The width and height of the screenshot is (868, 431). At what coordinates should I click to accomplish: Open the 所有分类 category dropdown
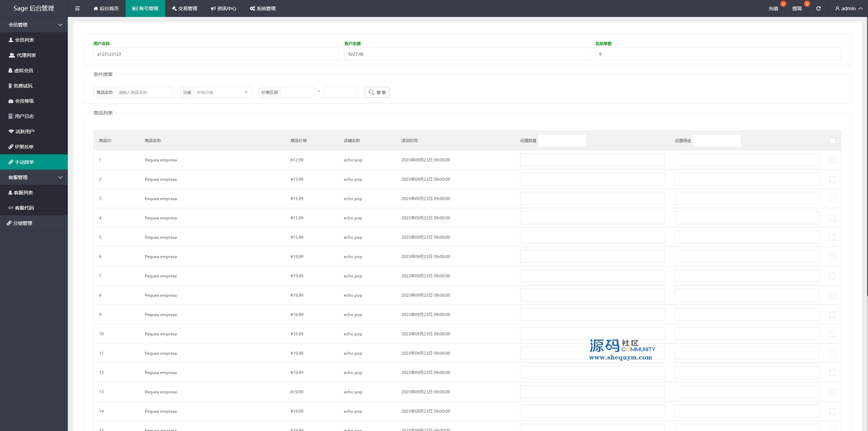point(222,92)
